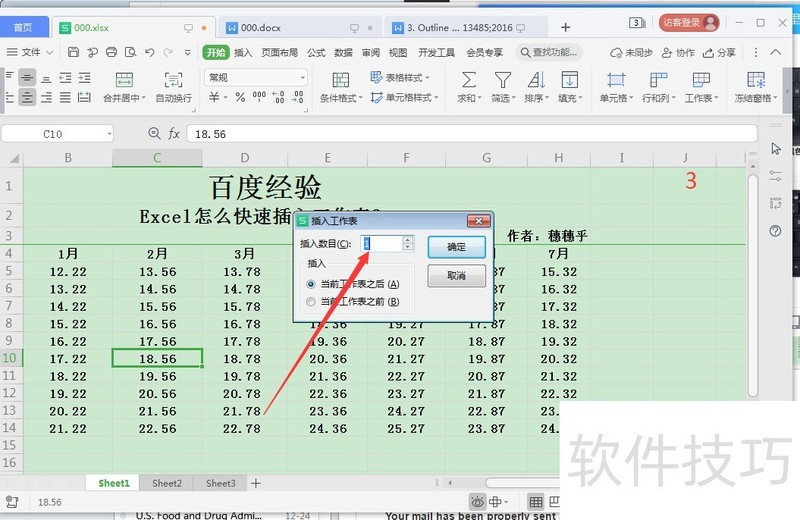Click the Print Preview icon
The width and height of the screenshot is (800, 520).
[x=131, y=52]
